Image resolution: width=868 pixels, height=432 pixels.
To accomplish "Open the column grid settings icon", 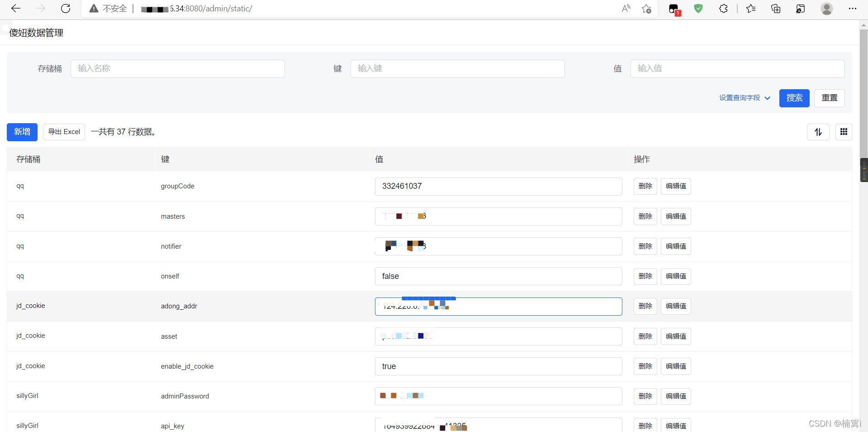I will pos(843,132).
